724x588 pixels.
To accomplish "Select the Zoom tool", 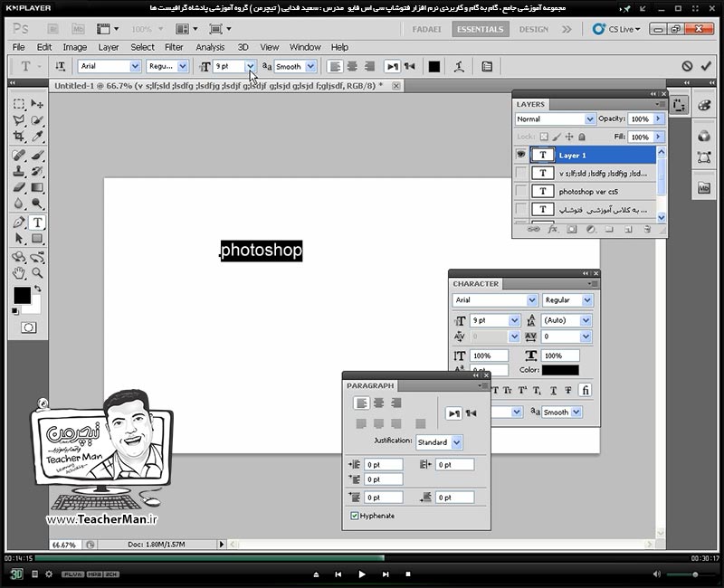I will [x=37, y=273].
